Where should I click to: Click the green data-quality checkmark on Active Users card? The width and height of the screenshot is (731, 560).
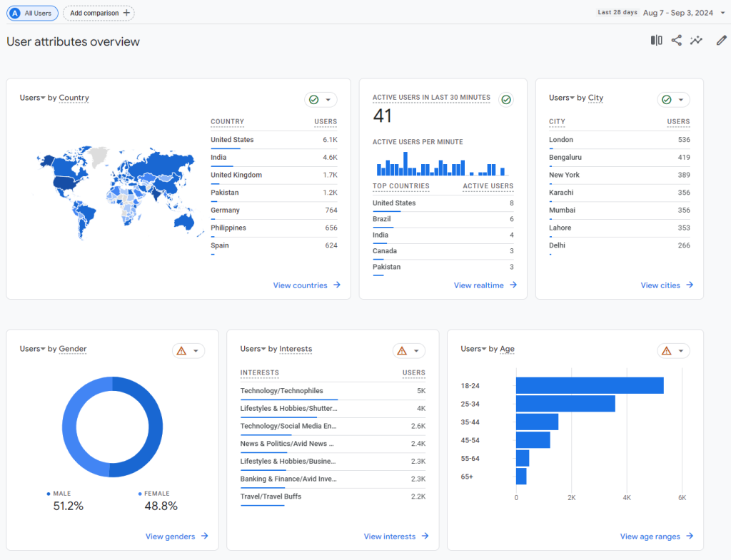pos(506,100)
